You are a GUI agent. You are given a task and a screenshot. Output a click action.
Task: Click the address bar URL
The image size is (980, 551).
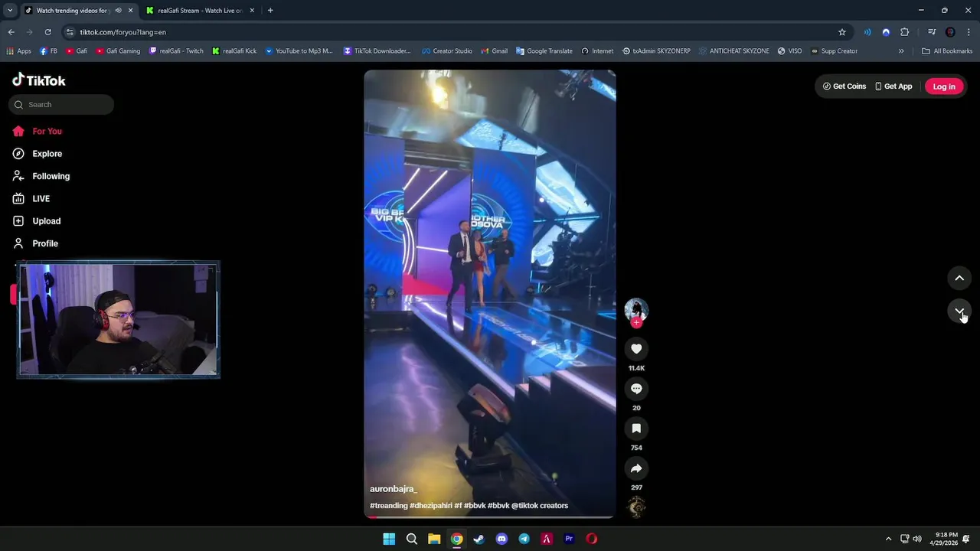[x=123, y=32]
